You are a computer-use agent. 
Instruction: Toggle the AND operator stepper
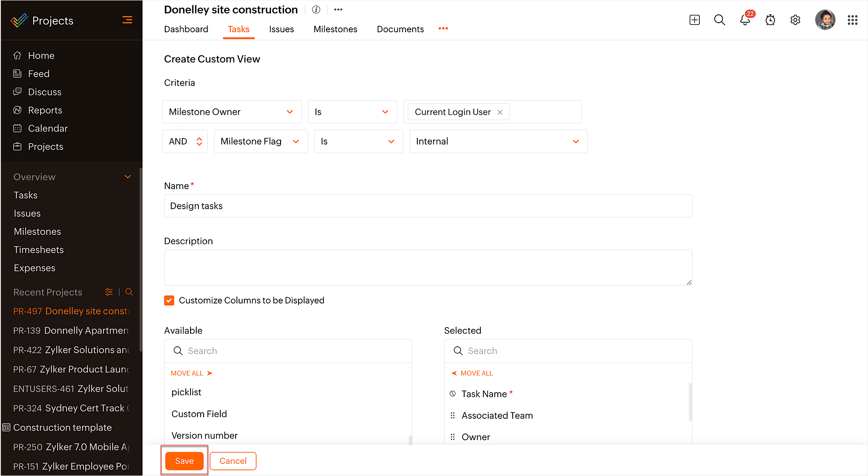tap(199, 141)
